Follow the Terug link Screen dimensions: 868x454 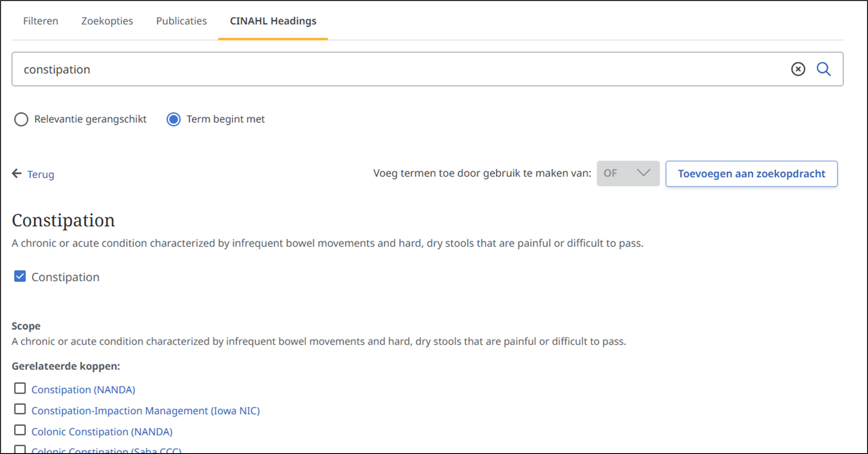[x=41, y=174]
